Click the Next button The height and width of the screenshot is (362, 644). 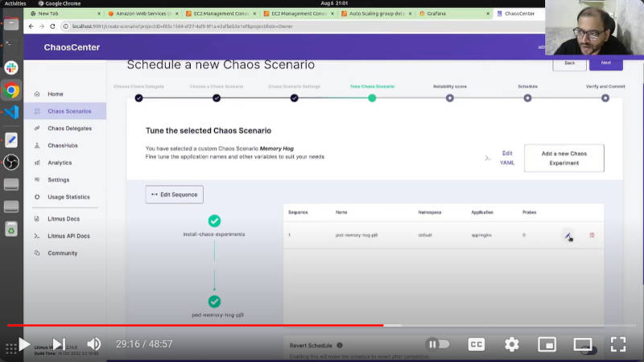point(606,64)
